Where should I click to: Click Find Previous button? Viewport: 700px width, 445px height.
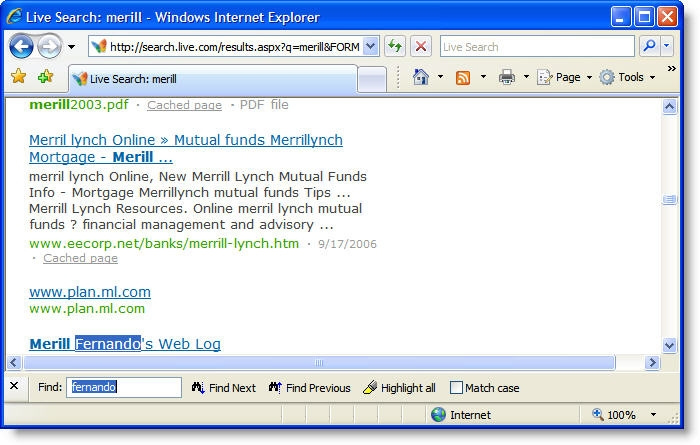pos(309,388)
